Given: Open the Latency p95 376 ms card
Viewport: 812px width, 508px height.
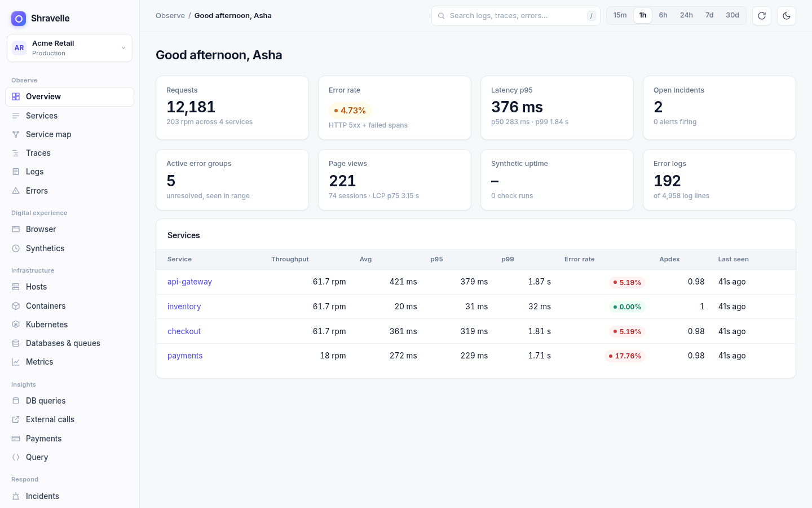Looking at the screenshot, I should [557, 108].
